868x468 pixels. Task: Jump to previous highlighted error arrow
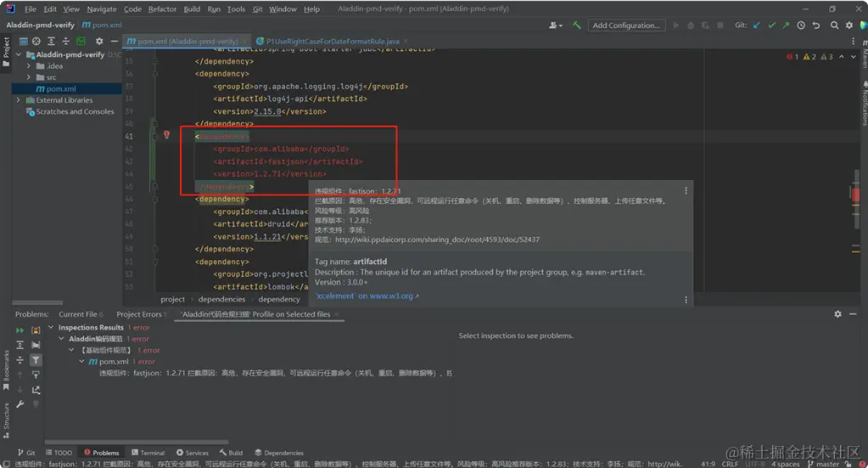tap(842, 57)
